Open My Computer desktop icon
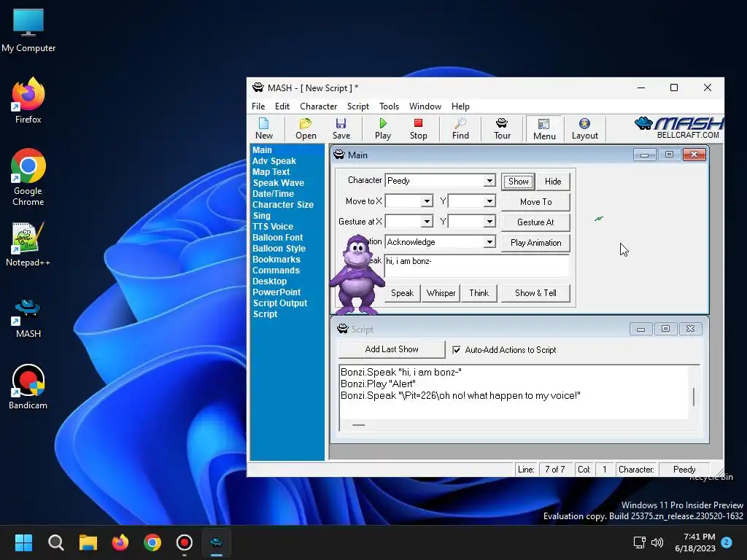747x560 pixels. tap(28, 30)
